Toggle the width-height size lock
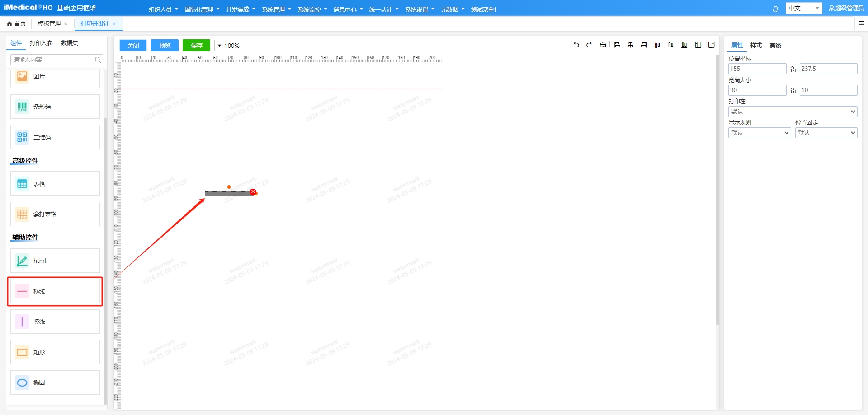 [x=793, y=90]
